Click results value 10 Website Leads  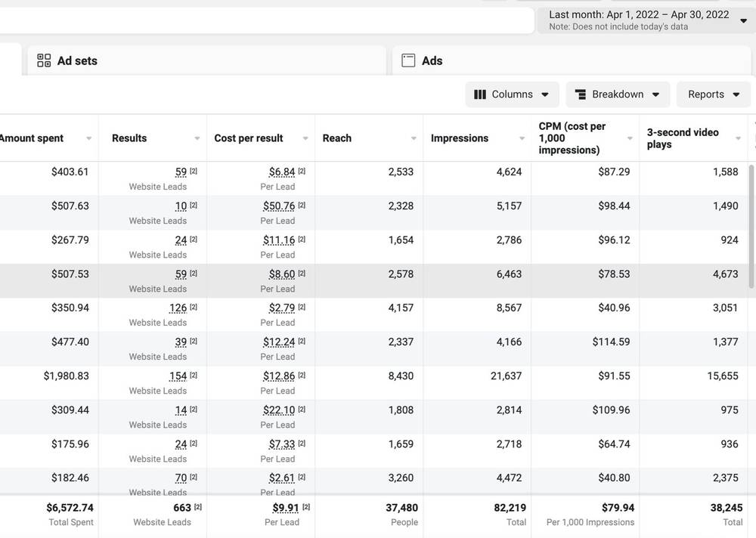click(x=181, y=206)
